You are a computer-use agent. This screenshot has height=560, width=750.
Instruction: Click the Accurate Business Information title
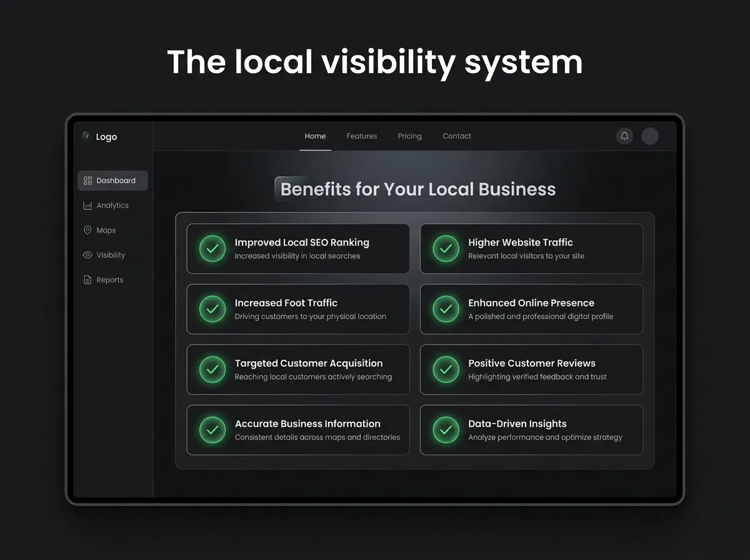(307, 424)
